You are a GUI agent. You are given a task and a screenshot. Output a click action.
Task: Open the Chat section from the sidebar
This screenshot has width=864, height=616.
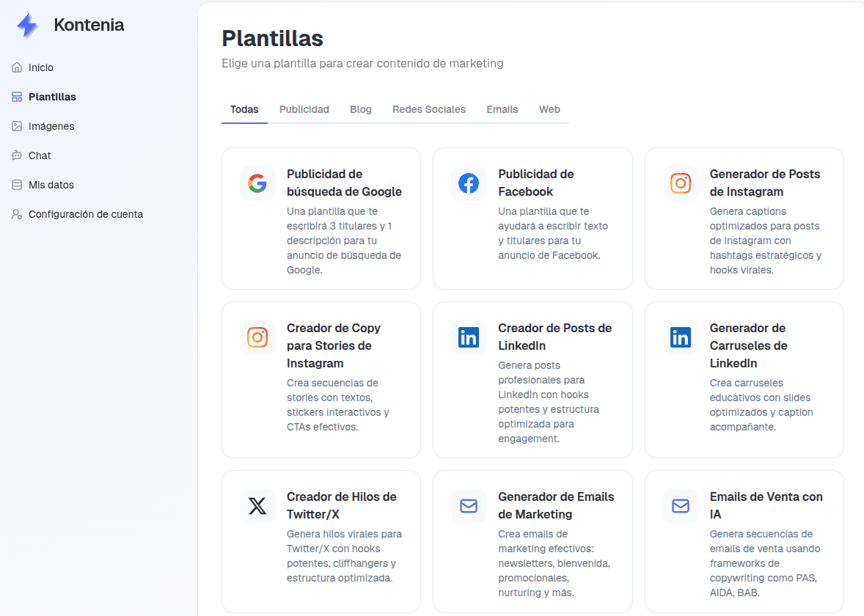pyautogui.click(x=40, y=155)
